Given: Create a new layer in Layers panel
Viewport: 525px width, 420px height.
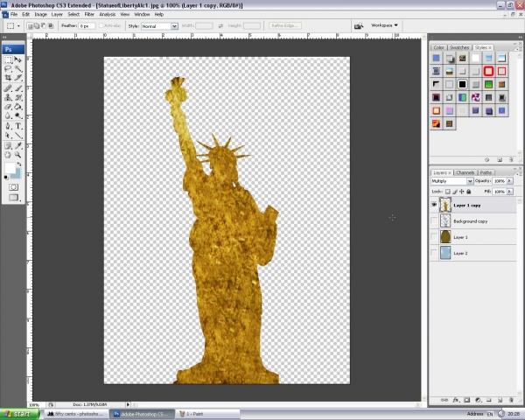Looking at the screenshot, I should [x=500, y=400].
